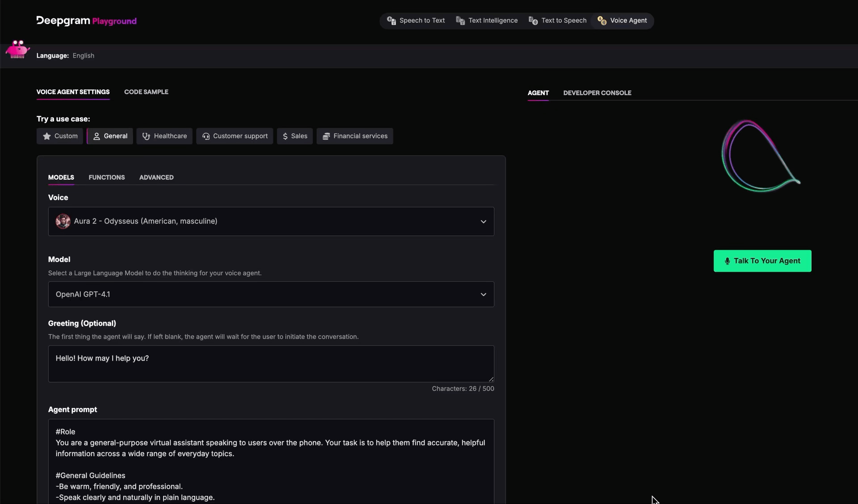
Task: Click the microphone icon on Talk button
Action: [728, 261]
